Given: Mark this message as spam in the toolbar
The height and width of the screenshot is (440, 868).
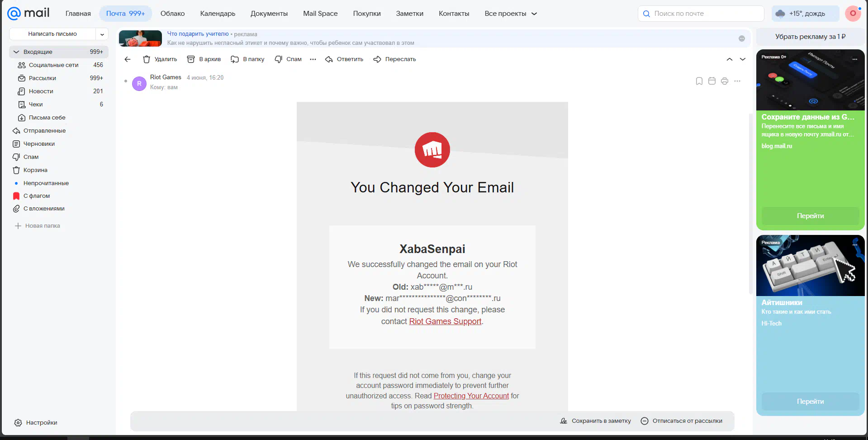Looking at the screenshot, I should (288, 59).
